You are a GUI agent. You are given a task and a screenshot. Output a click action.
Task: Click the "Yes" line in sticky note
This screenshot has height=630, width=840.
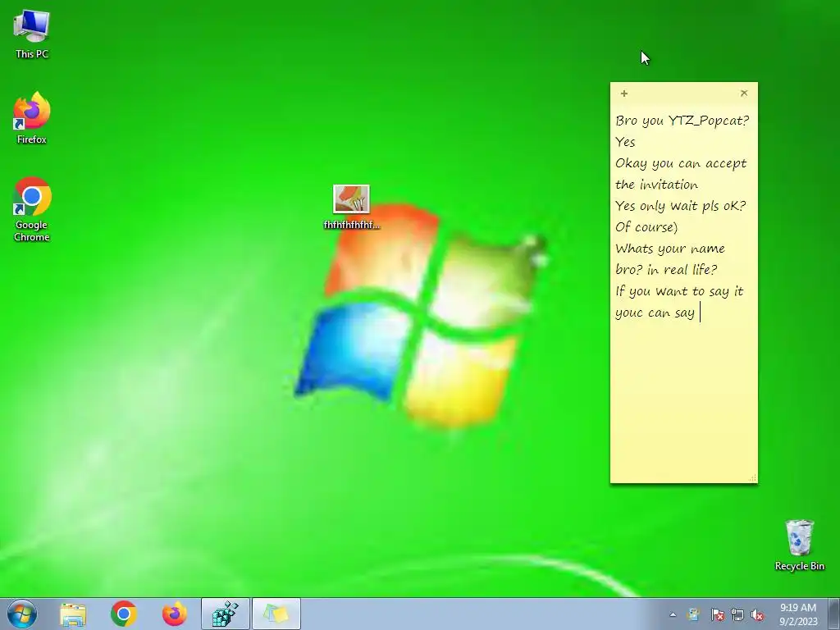625,142
